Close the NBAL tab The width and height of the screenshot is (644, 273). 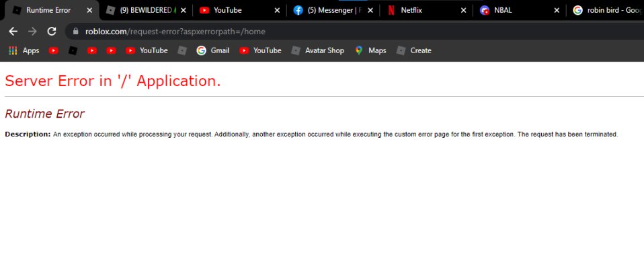(x=557, y=11)
